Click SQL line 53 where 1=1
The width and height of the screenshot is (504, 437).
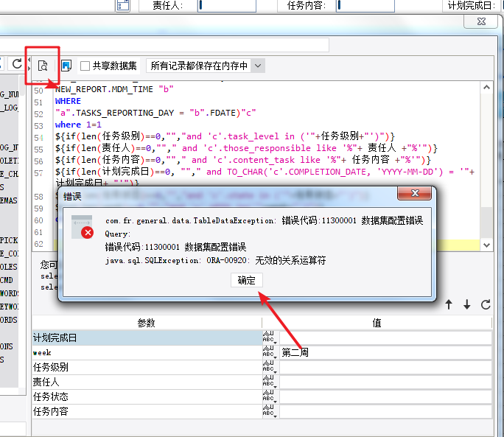78,125
